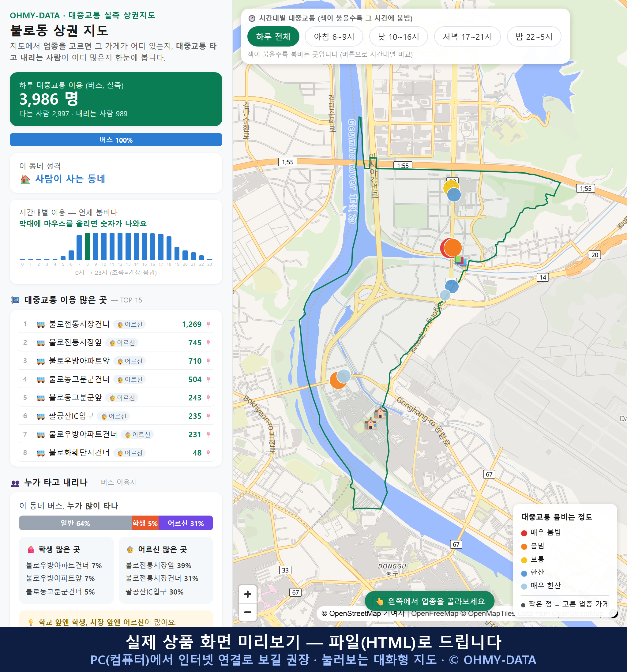Click the 붐빔 orange legend dot
This screenshot has width=627, height=672.
524,546
